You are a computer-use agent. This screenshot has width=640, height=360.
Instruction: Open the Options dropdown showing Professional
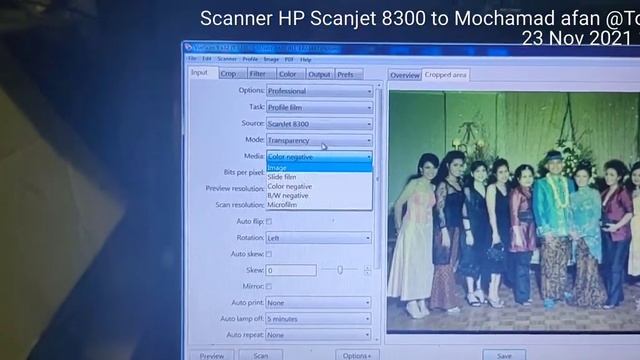point(319,91)
